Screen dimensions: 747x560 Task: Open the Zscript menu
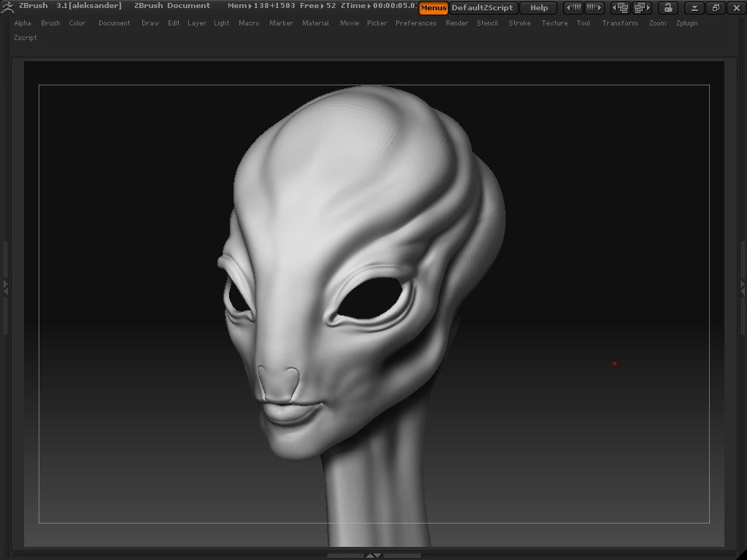pos(26,37)
